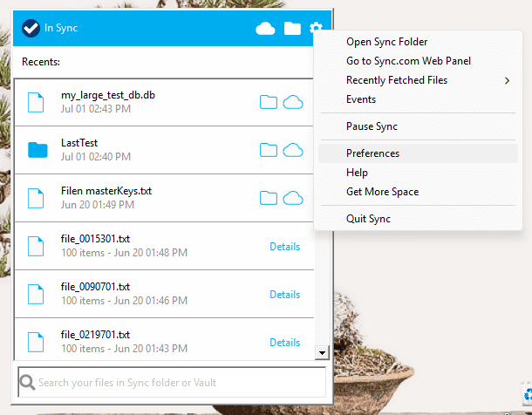Click the settings gear icon in header

point(316,28)
